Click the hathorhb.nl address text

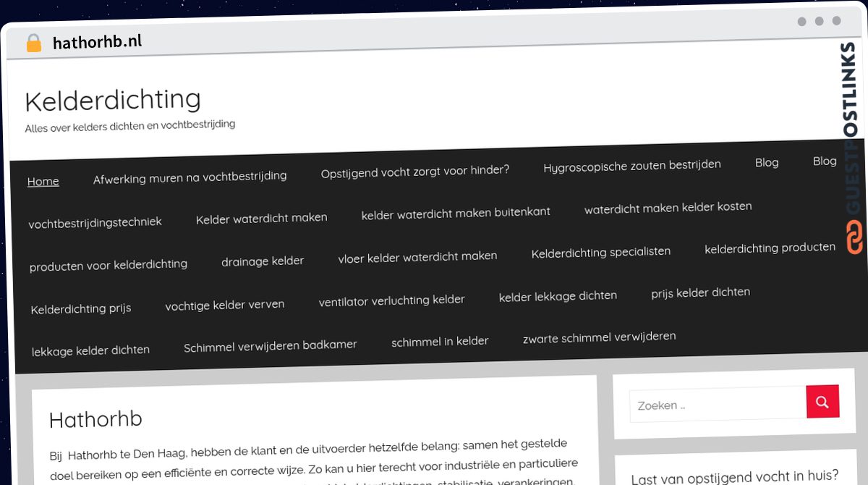click(97, 43)
